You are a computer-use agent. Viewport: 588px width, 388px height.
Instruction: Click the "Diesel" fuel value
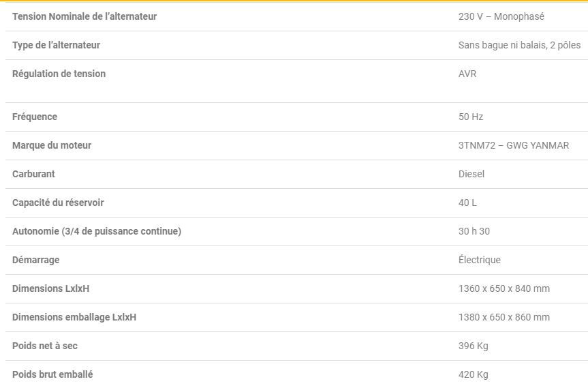(471, 174)
